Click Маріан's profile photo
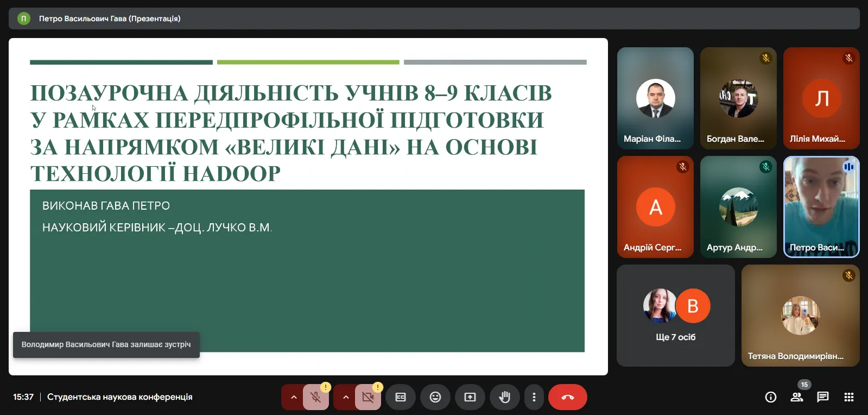 (656, 98)
